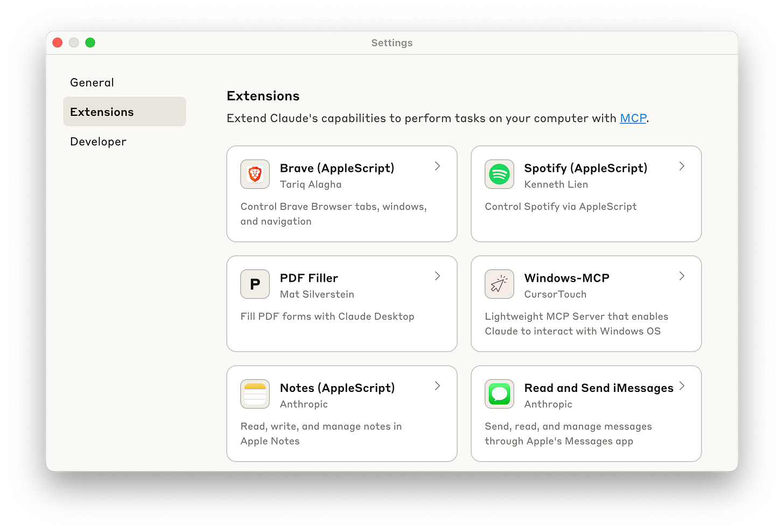Image resolution: width=784 pixels, height=532 pixels.
Task: Click Anthropic under Read and Send iMessages
Action: pos(548,404)
